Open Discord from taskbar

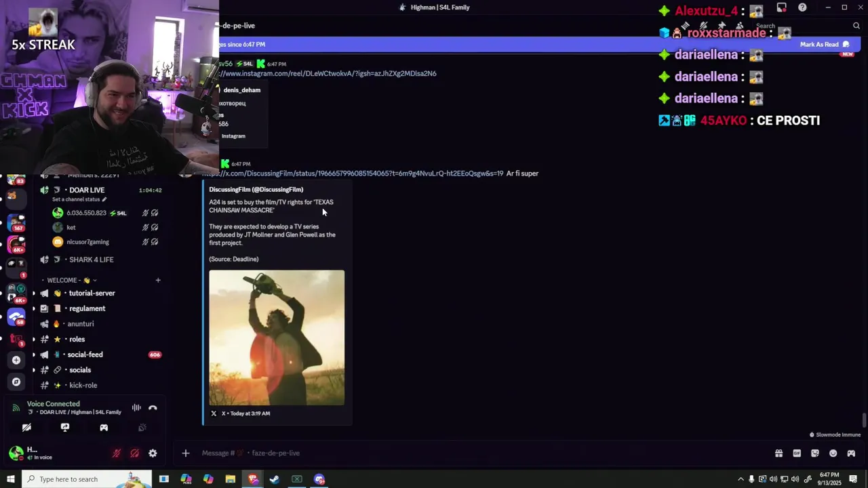click(319, 479)
